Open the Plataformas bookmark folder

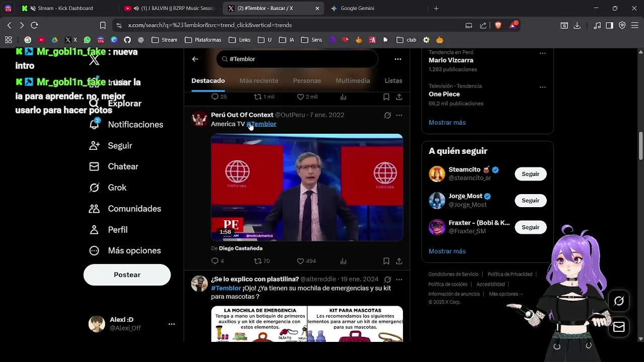tap(203, 40)
